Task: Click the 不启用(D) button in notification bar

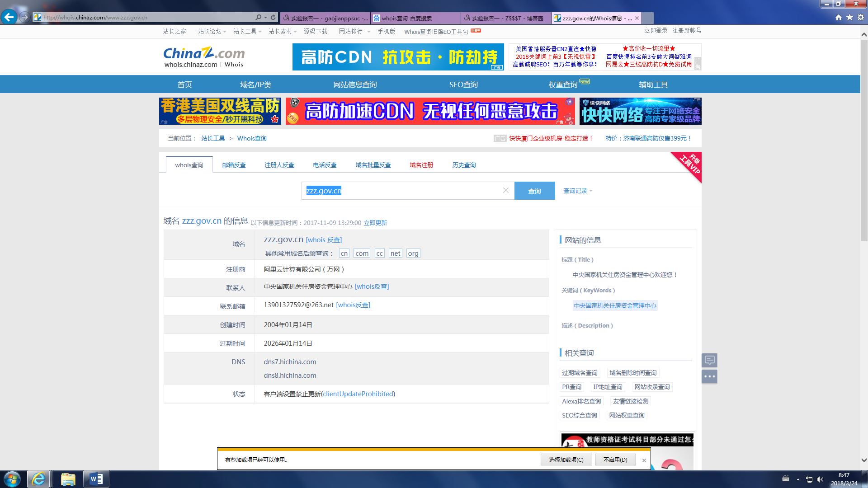Action: (x=615, y=460)
